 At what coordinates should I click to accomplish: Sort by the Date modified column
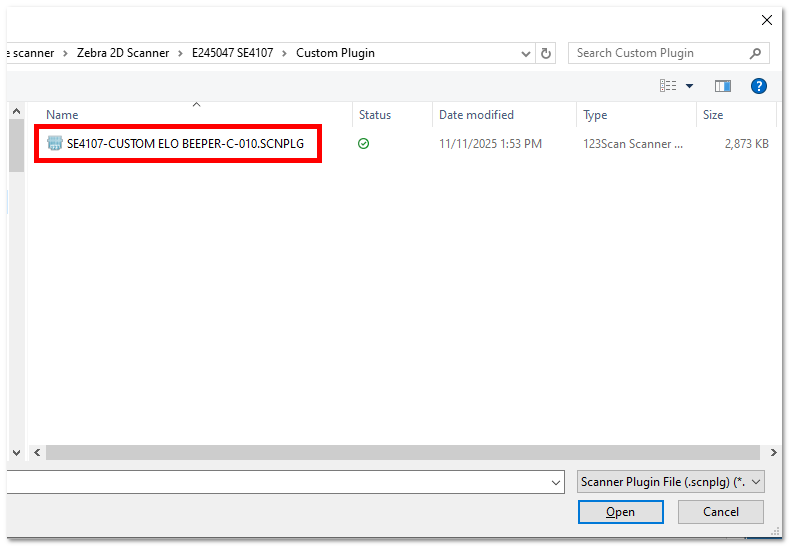(x=476, y=115)
